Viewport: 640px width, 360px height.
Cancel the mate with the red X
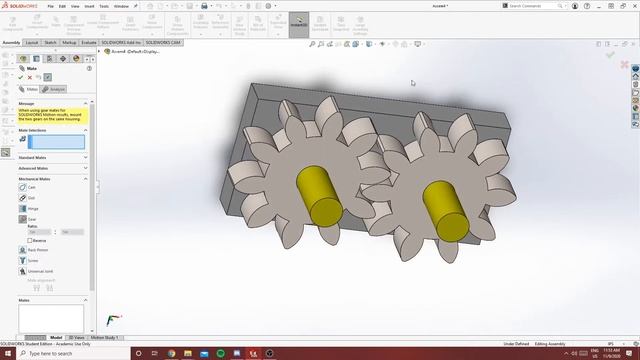click(x=30, y=77)
